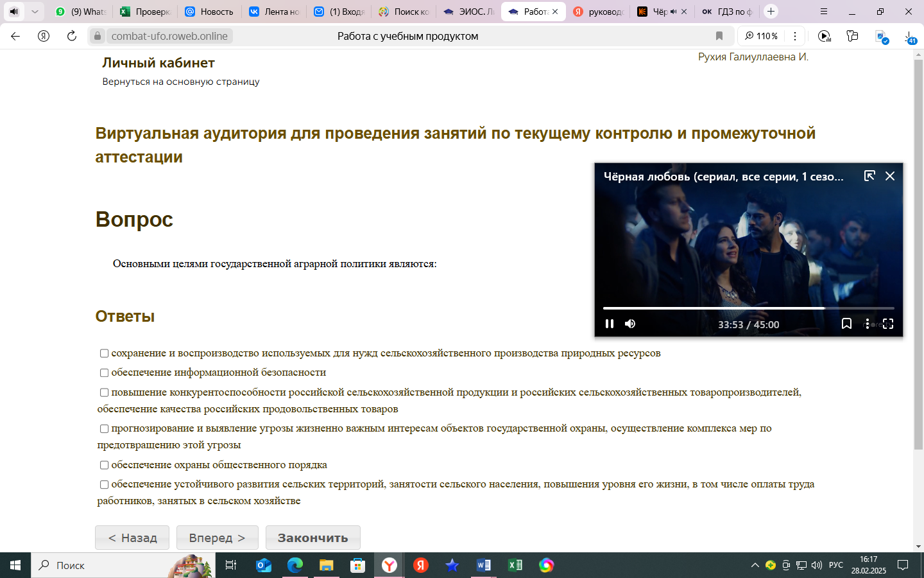The height and width of the screenshot is (578, 924).
Task: Open the video player three-dot options menu
Action: coord(867,324)
